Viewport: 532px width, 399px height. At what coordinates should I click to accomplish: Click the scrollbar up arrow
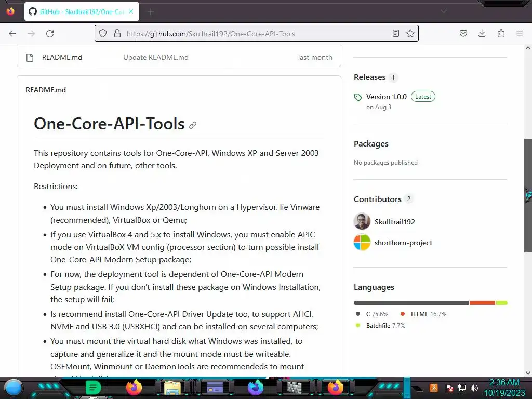[528, 48]
